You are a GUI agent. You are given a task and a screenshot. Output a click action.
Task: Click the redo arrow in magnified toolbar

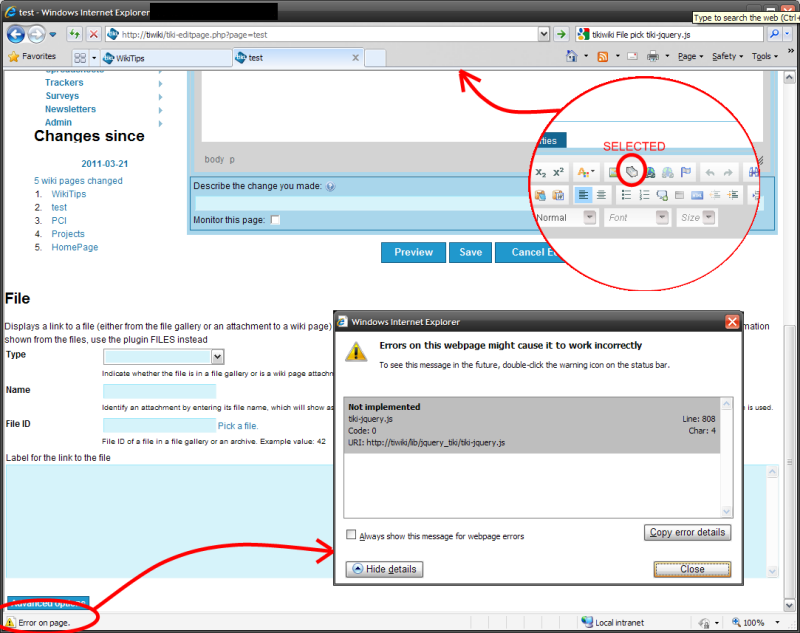point(728,173)
